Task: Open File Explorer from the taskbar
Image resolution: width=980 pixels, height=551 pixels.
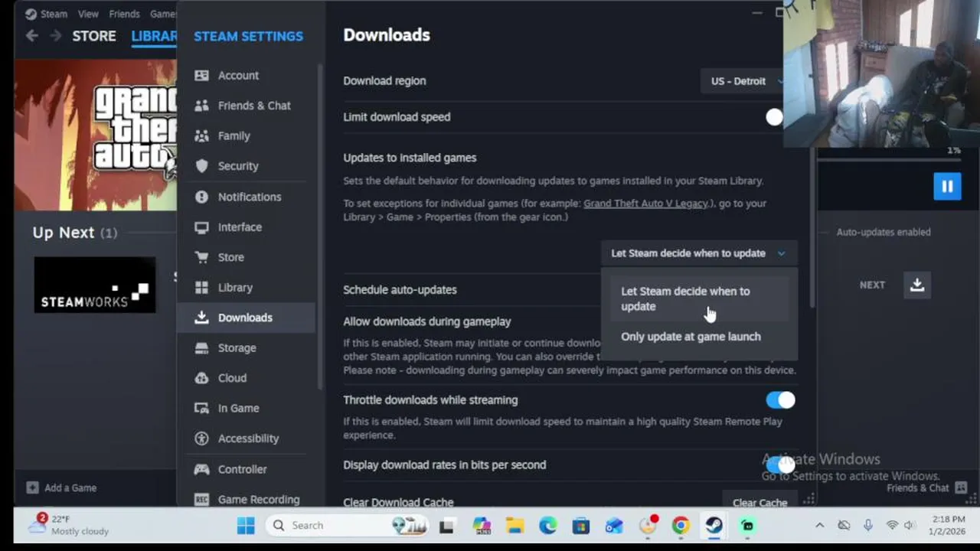Action: click(514, 525)
